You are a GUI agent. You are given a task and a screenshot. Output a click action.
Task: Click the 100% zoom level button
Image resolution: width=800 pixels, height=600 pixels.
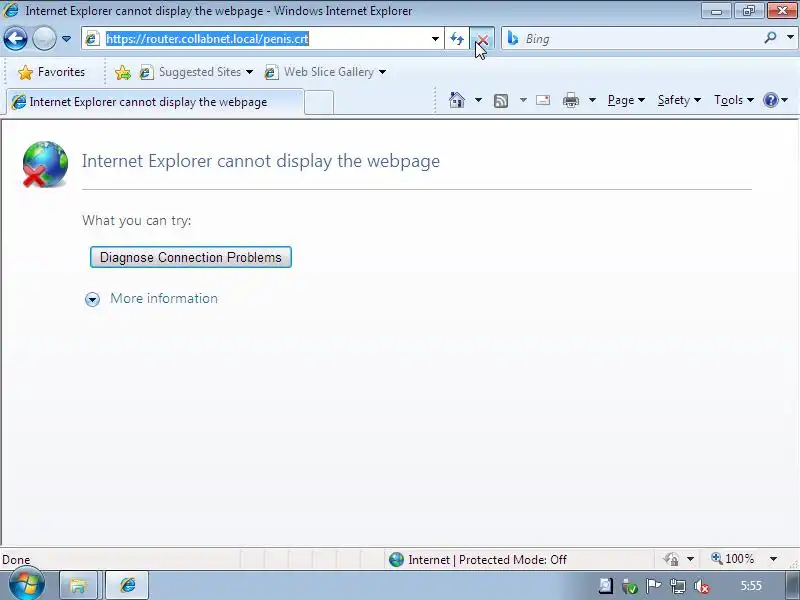click(x=733, y=559)
